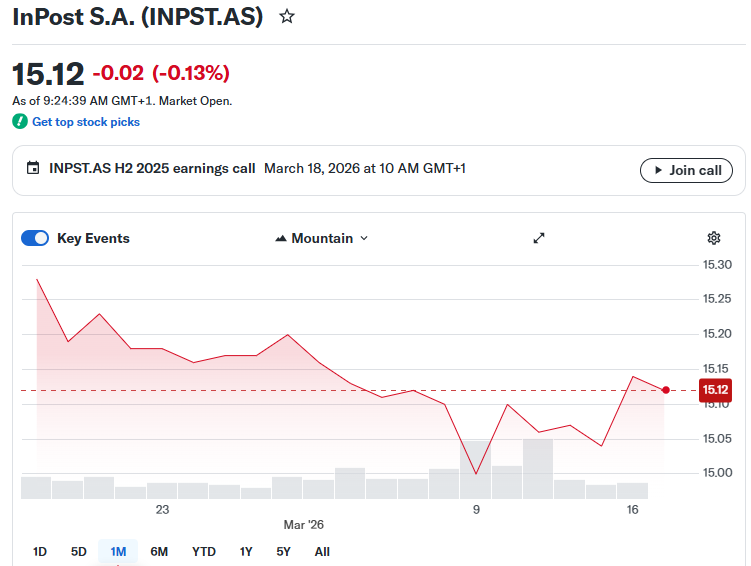Click the 15.30 axis value
Viewport: 751px width, 566px height.
pos(717,265)
